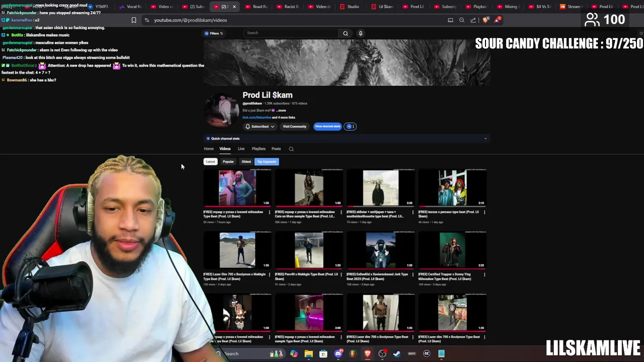Open OBS Studio from the taskbar
Screen dimensions: 644x362
382,354
